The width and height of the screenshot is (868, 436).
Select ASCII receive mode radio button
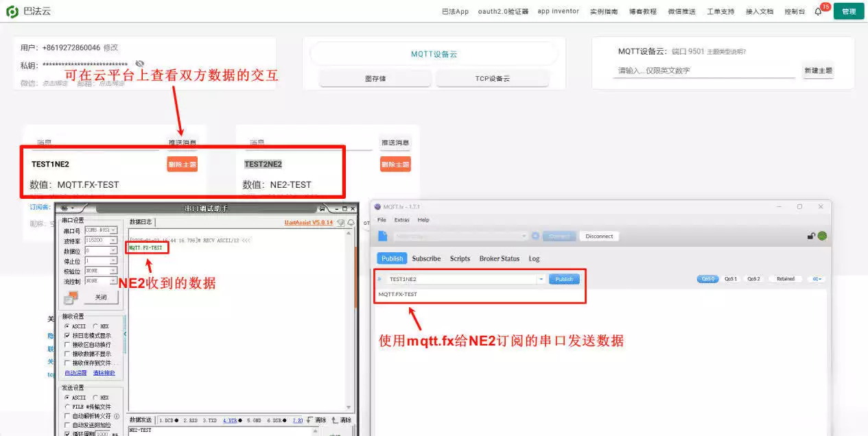tap(67, 326)
